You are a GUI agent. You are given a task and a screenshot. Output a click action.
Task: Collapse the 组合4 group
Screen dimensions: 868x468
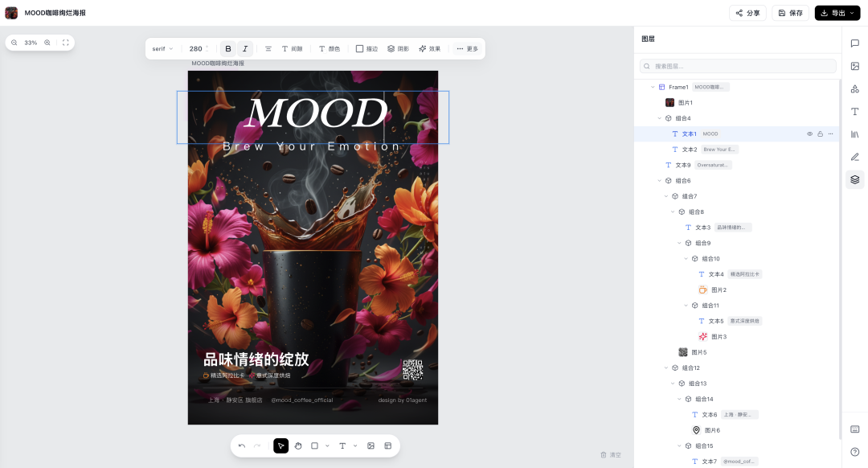click(659, 118)
